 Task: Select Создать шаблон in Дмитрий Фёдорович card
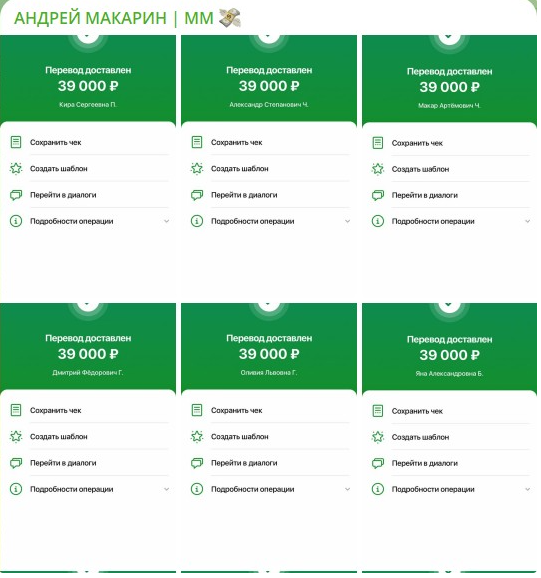pos(59,436)
